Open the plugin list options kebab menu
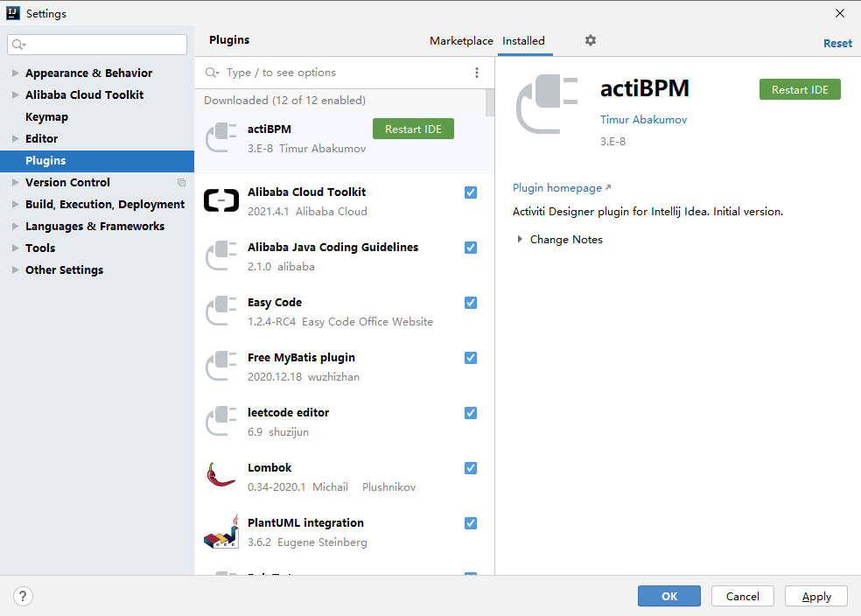Screen dimensions: 861x616 pyautogui.click(x=477, y=73)
